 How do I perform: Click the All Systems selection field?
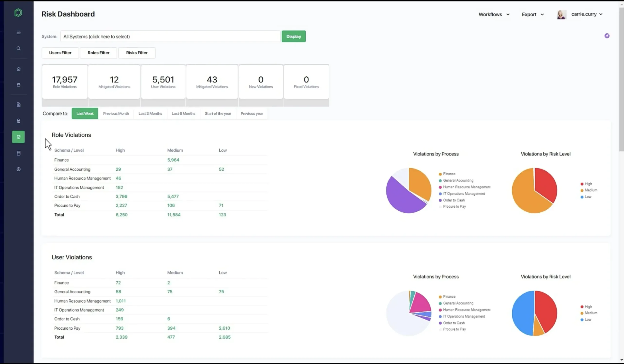click(170, 36)
